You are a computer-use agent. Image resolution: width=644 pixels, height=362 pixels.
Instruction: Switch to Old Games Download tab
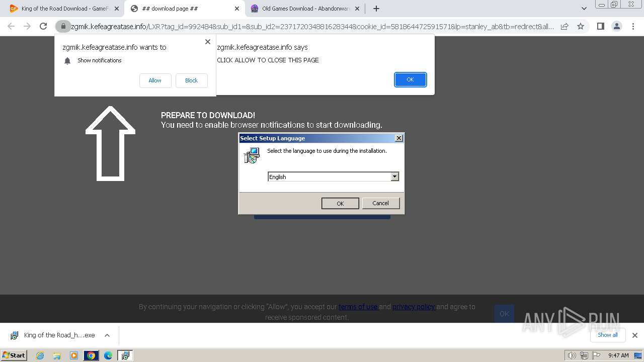304,9
